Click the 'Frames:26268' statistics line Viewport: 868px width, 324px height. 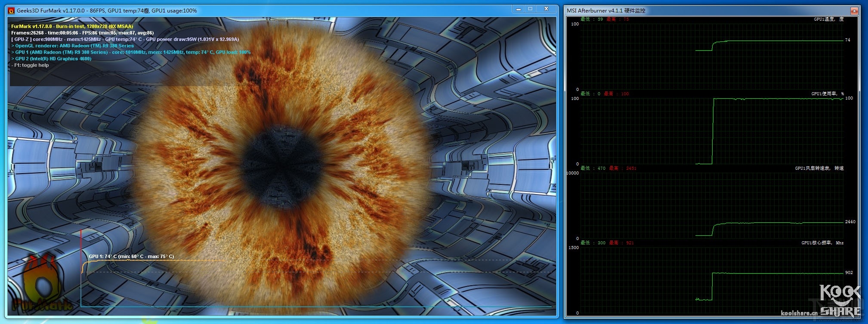coord(83,33)
